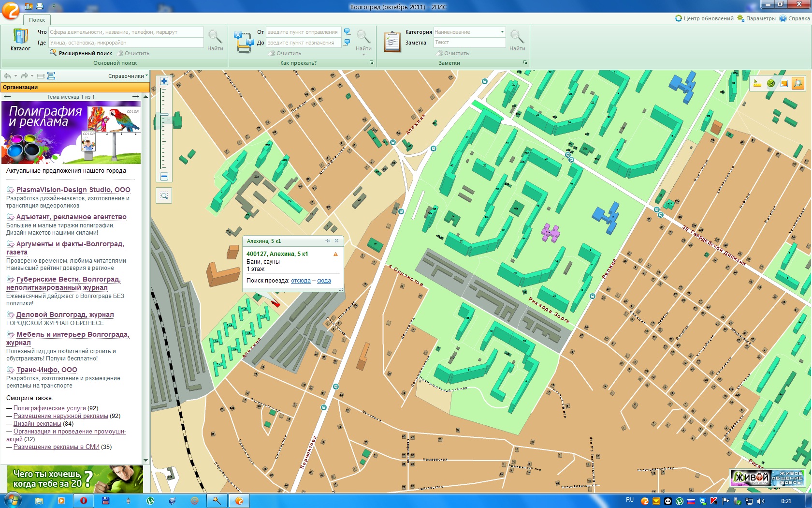Click the route link 'отсюда' in popup
The width and height of the screenshot is (812, 508).
[301, 281]
